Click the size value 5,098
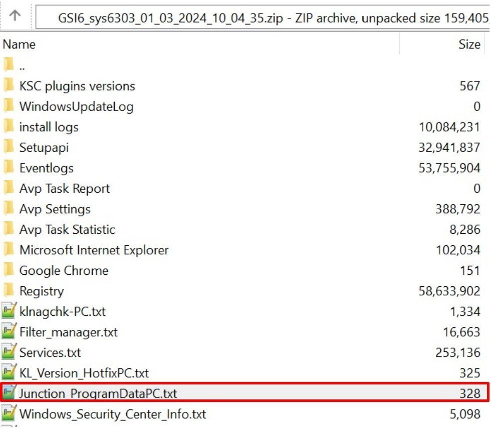 coord(465,414)
